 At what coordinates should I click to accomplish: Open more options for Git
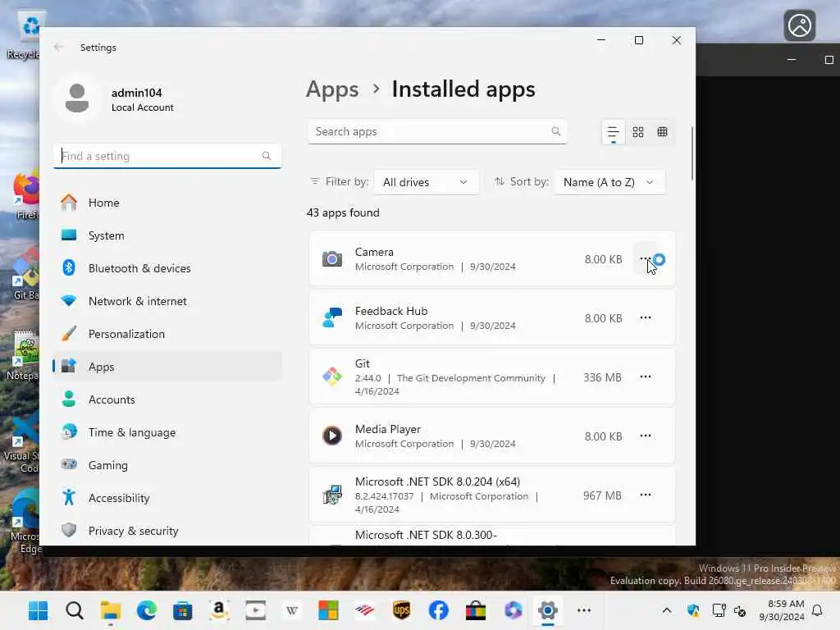point(645,377)
